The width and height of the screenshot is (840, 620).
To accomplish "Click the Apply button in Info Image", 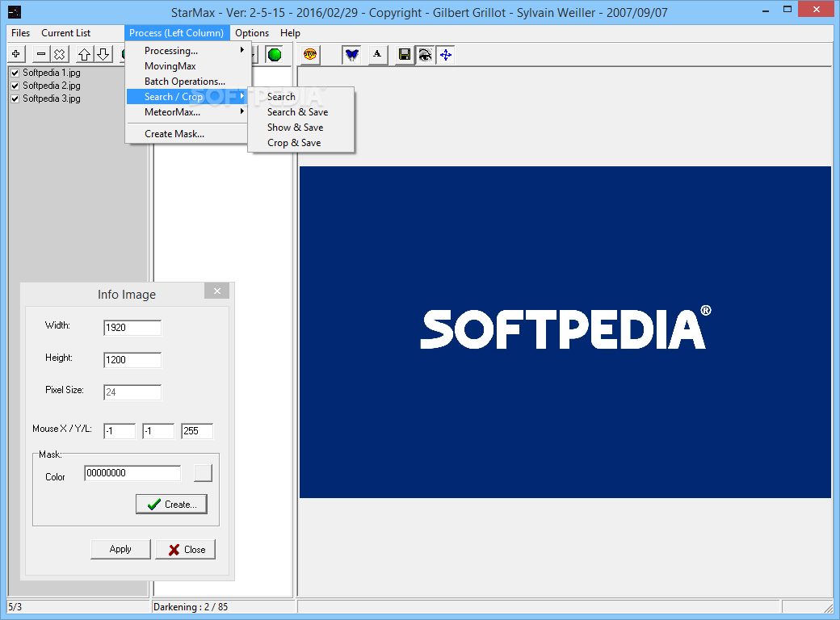I will tap(120, 549).
